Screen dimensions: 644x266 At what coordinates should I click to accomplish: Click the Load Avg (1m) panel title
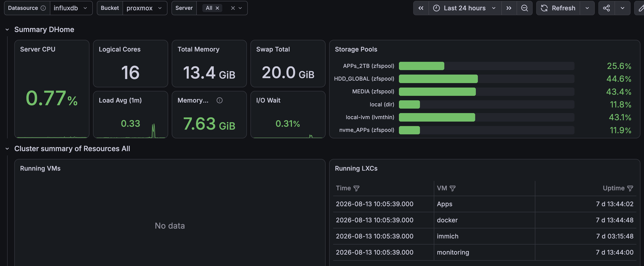[120, 100]
